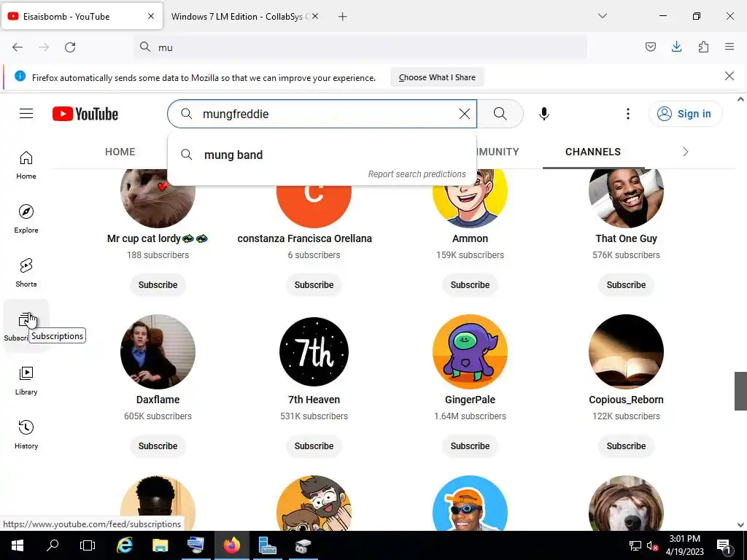Screen dimensions: 747x560
Task: Dismiss the Firefox data notification bar
Action: click(729, 76)
